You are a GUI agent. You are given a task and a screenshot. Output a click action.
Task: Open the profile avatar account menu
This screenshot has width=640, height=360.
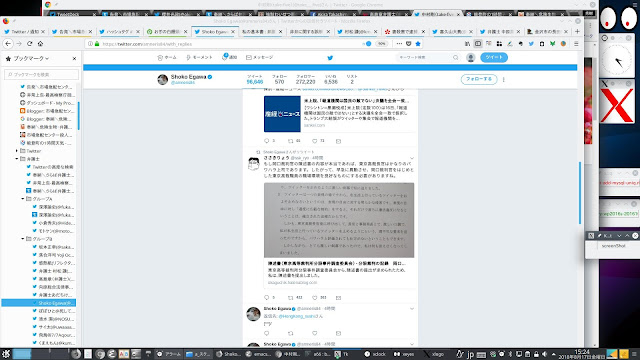coord(471,58)
